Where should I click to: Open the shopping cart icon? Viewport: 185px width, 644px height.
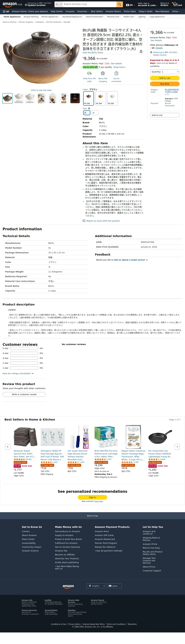177,4
